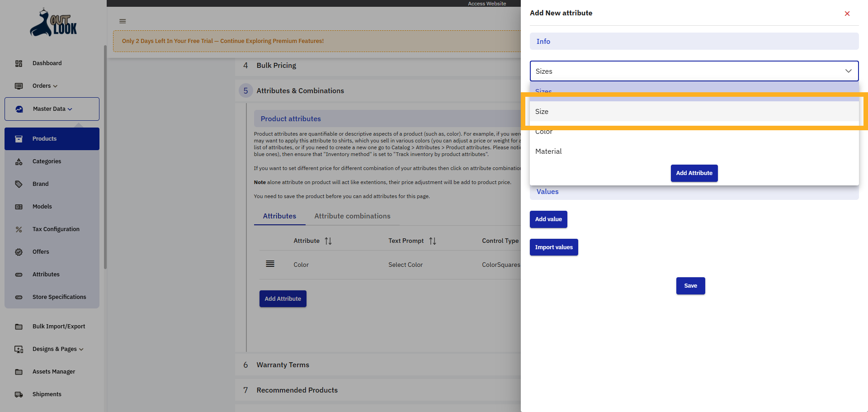
Task: Click the Brand tag icon
Action: 19,184
